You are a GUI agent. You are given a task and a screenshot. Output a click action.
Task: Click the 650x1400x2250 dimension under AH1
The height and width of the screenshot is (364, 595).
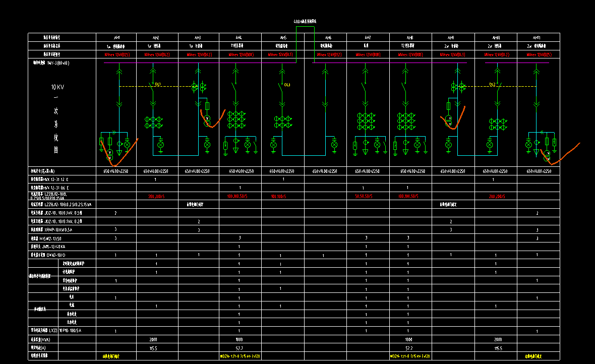click(116, 171)
